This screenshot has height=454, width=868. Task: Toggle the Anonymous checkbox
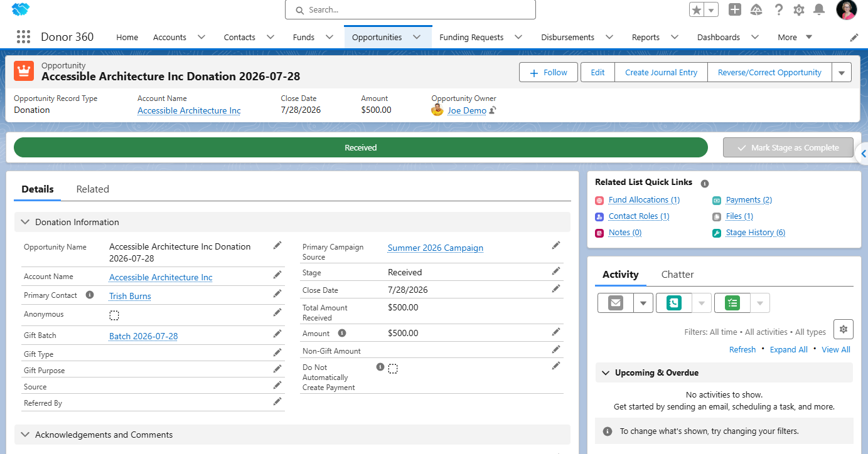(x=114, y=315)
